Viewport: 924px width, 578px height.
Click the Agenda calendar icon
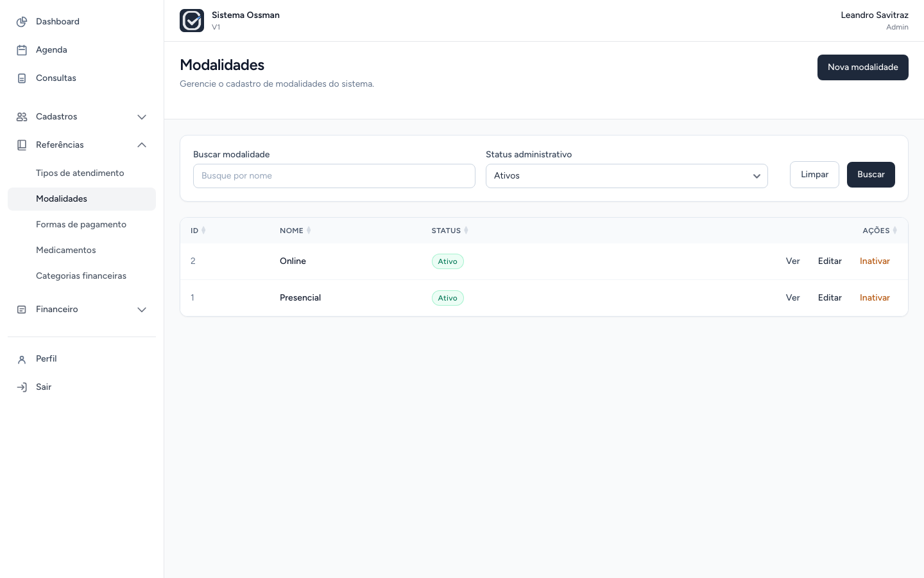tap(22, 50)
